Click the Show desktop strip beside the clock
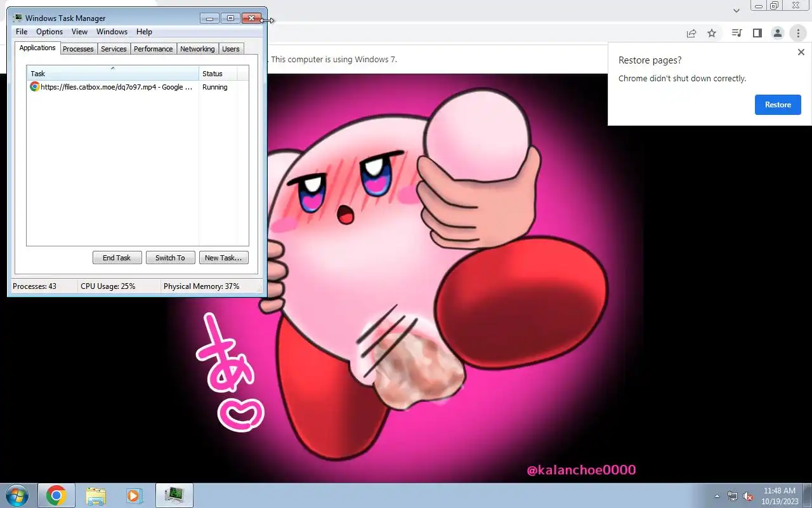This screenshot has height=508, width=812. click(808, 495)
